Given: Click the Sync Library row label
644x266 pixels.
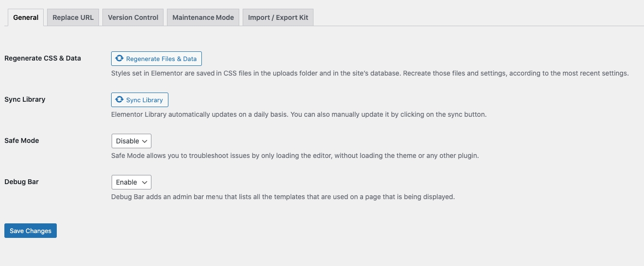Looking at the screenshot, I should (x=25, y=99).
